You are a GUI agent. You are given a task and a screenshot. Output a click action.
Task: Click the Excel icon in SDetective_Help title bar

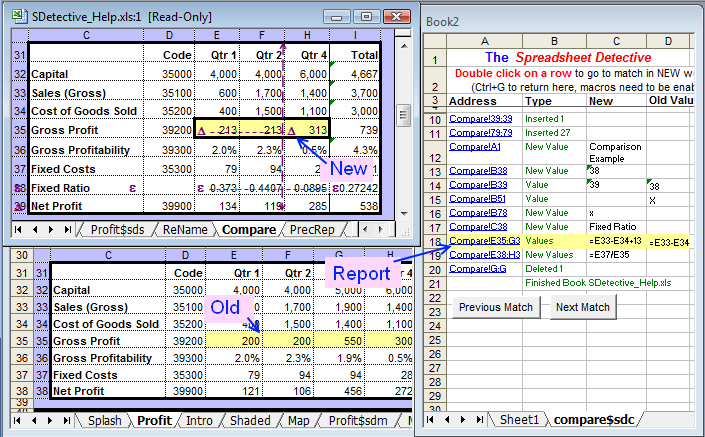click(18, 16)
